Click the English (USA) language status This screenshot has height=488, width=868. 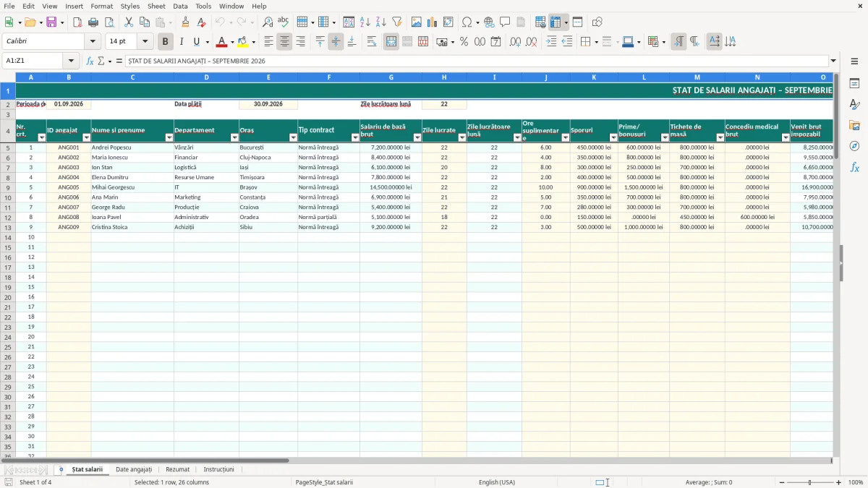[x=497, y=482]
